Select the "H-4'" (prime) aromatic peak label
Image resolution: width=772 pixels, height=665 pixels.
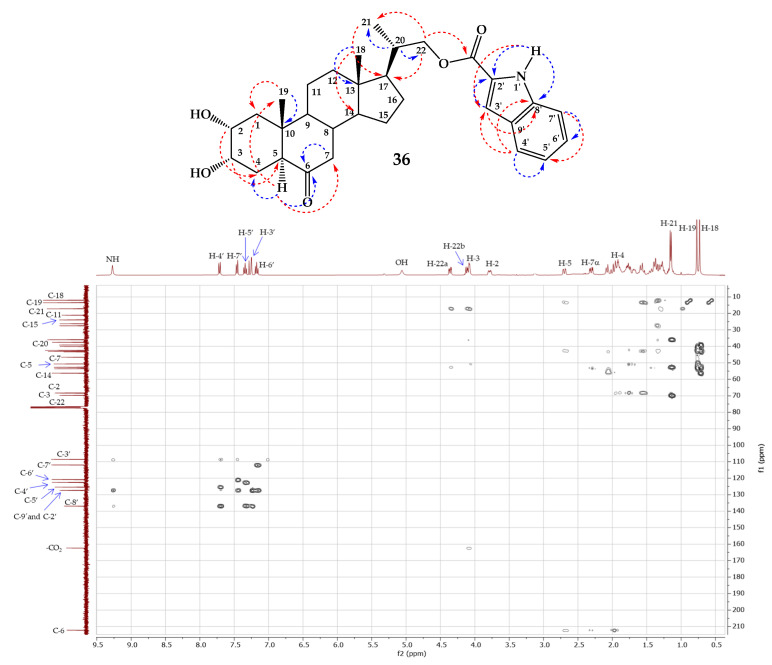click(216, 256)
